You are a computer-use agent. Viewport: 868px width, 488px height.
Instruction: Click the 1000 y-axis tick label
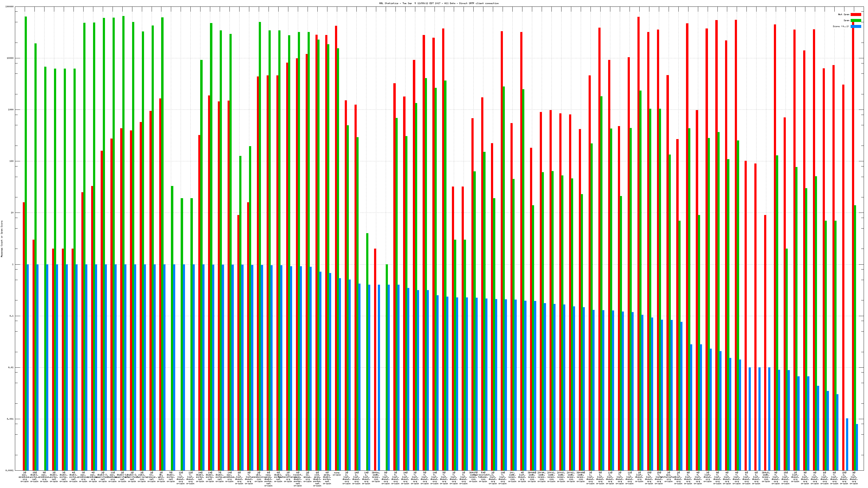[x=11, y=110]
